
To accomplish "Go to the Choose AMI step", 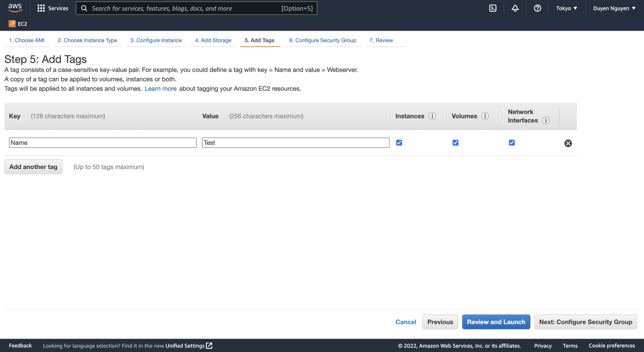I will [x=27, y=40].
